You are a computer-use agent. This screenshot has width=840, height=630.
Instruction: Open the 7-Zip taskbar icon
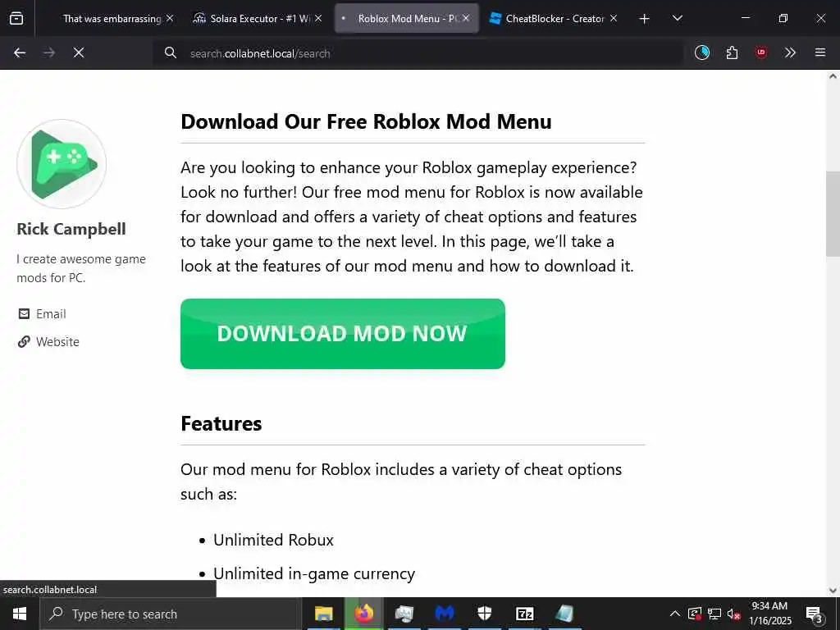point(524,614)
